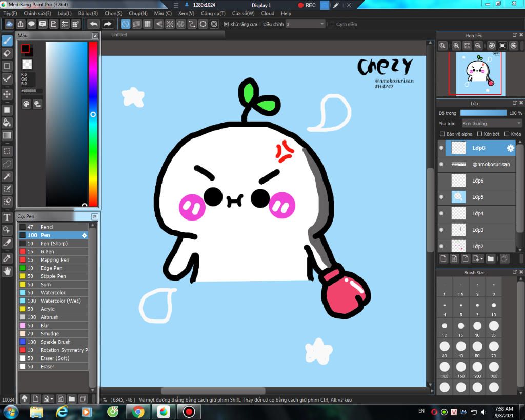Select the Eraser (Soft) brush
The width and height of the screenshot is (525, 420).
[53, 358]
